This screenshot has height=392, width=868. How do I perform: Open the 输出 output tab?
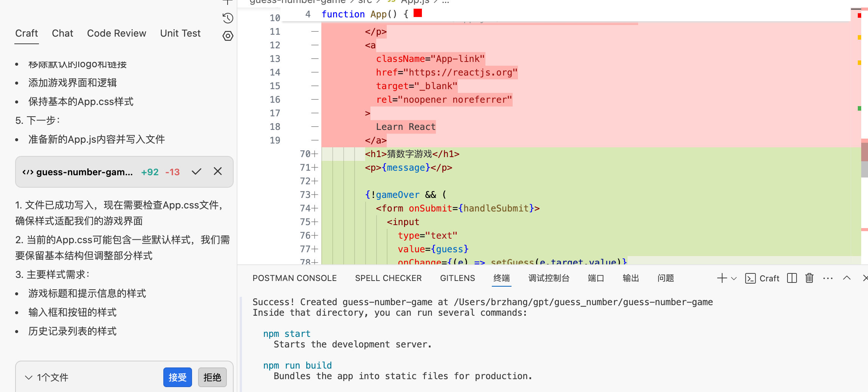coord(631,278)
